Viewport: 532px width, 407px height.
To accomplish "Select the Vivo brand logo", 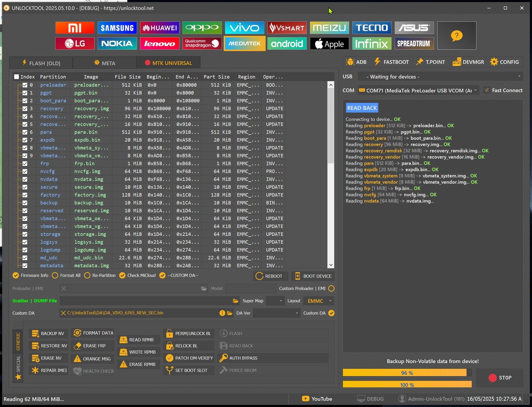I will pos(244,28).
